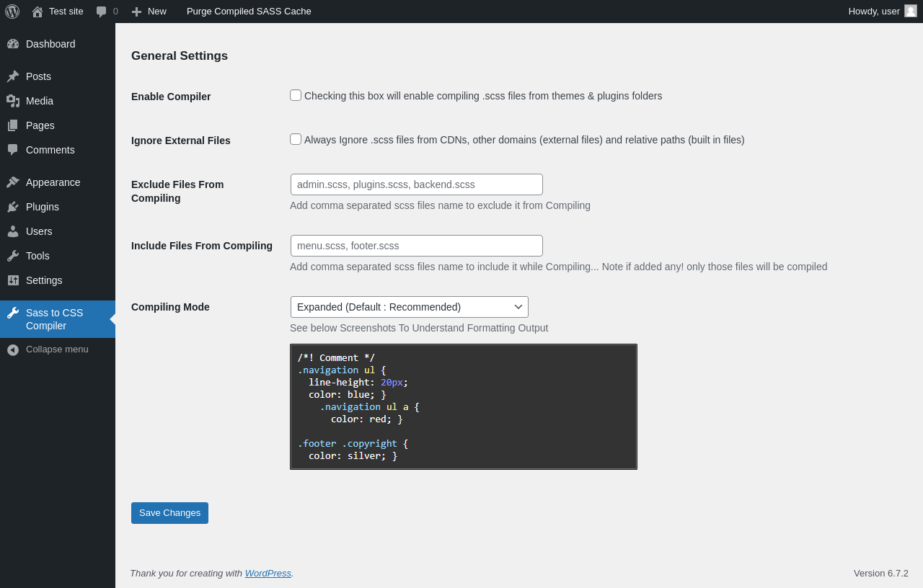923x588 pixels.
Task: Click the Comments speech bubble sidebar icon
Action: point(13,150)
